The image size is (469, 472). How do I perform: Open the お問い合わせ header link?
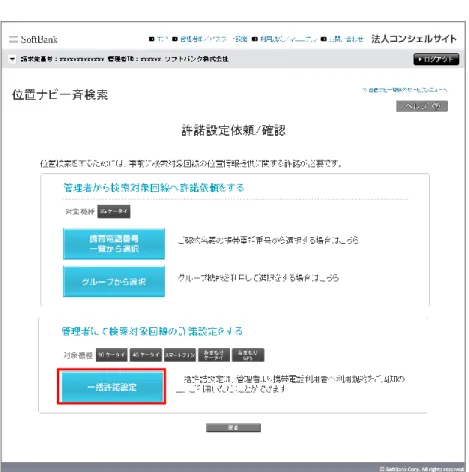pos(346,39)
